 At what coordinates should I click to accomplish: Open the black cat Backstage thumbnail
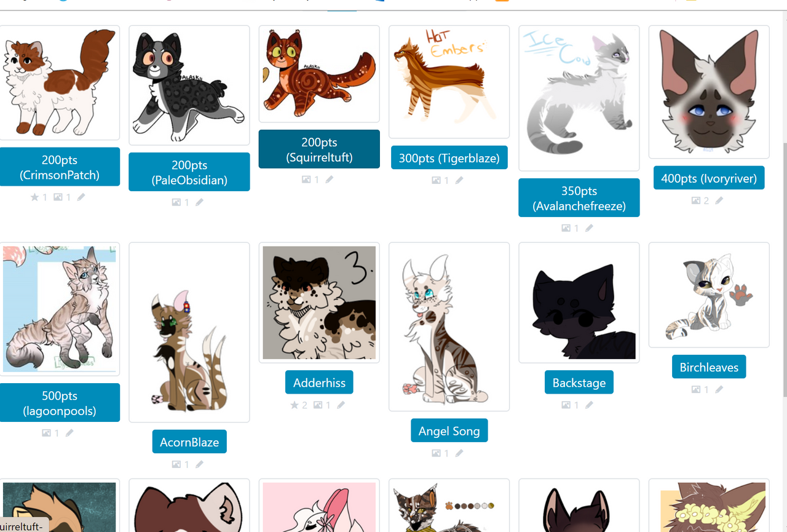(579, 303)
